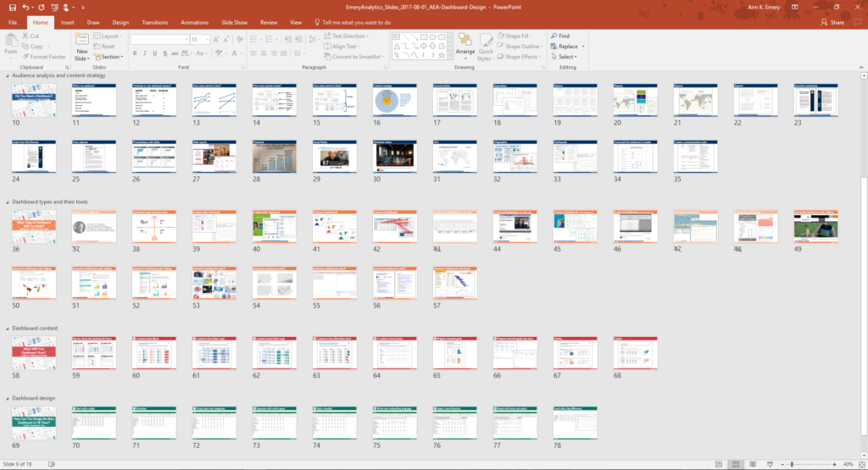868x470 pixels.
Task: Open the Select dropdown in Editing
Action: point(564,57)
